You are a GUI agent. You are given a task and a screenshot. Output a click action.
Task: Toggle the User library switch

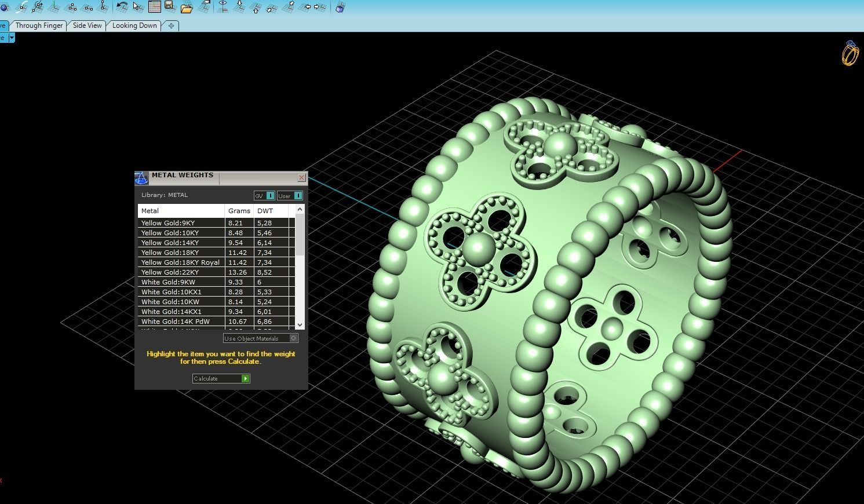click(x=290, y=196)
